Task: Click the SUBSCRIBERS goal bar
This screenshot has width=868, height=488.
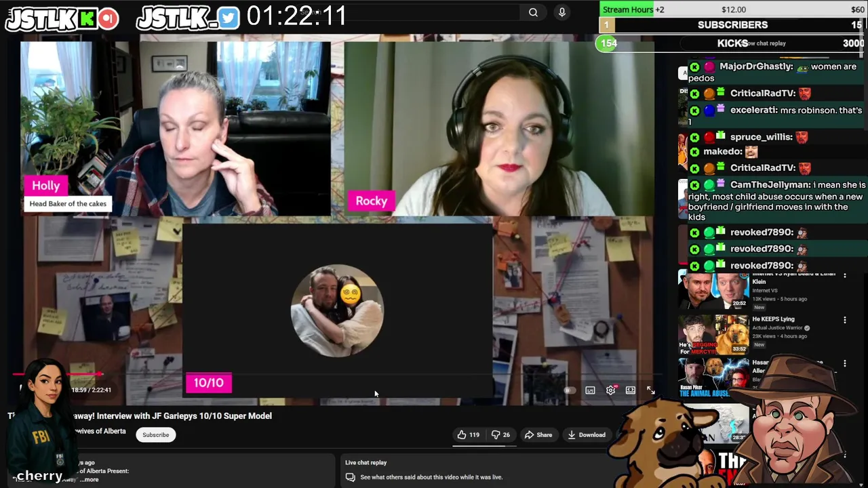Action: pos(733,25)
